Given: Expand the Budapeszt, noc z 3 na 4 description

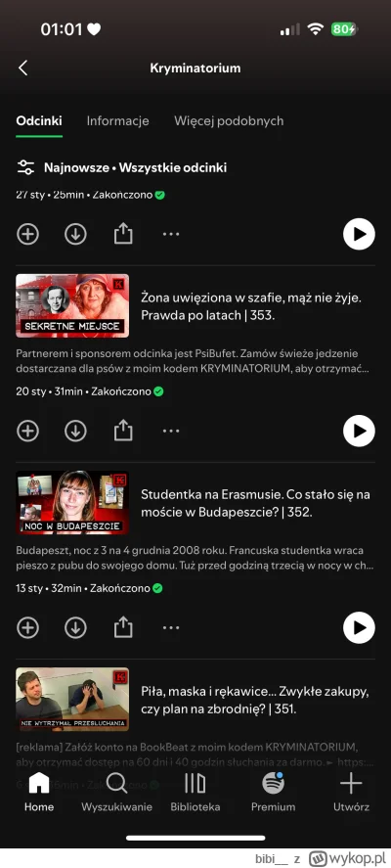Looking at the screenshot, I should 195,559.
